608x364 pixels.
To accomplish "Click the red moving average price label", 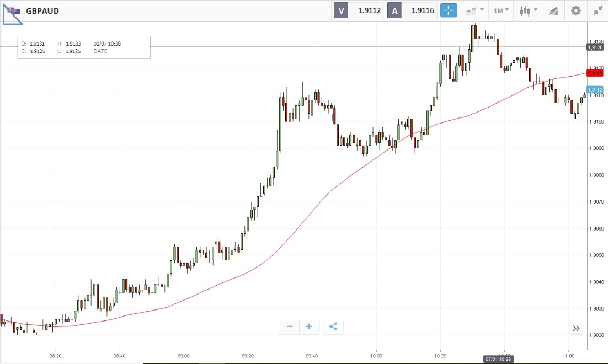I will point(595,73).
